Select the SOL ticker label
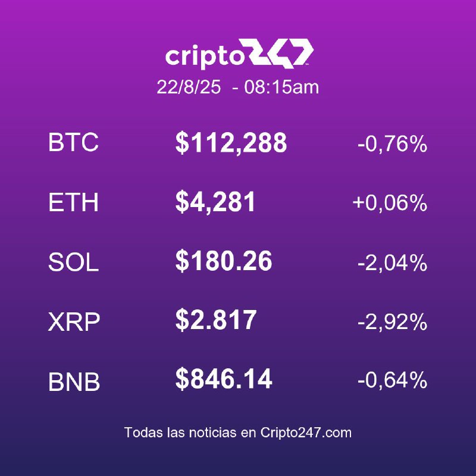The image size is (476, 476). tap(73, 262)
